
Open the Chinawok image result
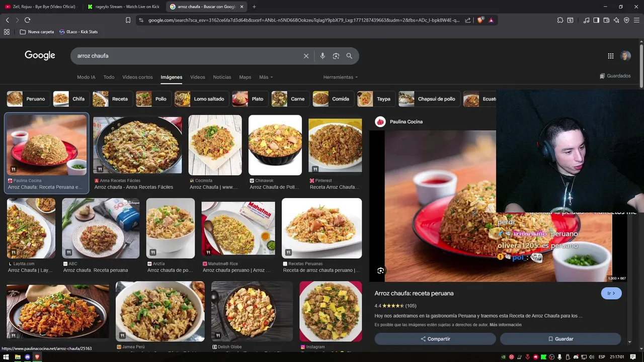(x=275, y=153)
